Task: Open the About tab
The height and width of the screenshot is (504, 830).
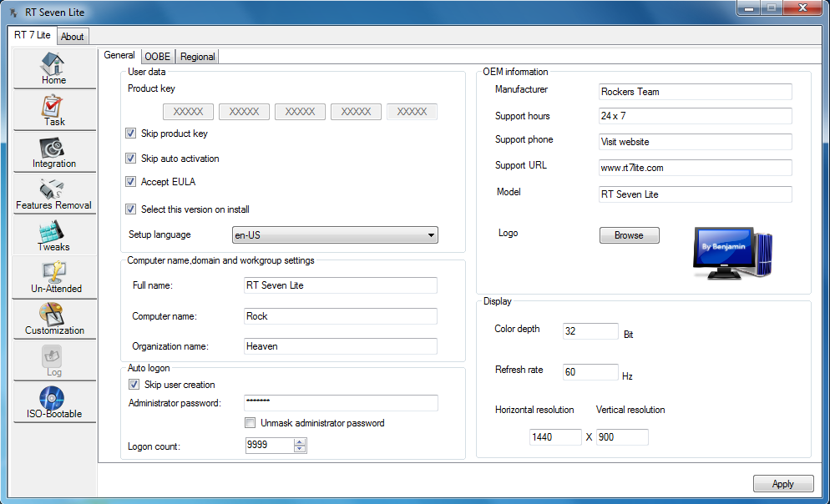Action: (x=72, y=37)
